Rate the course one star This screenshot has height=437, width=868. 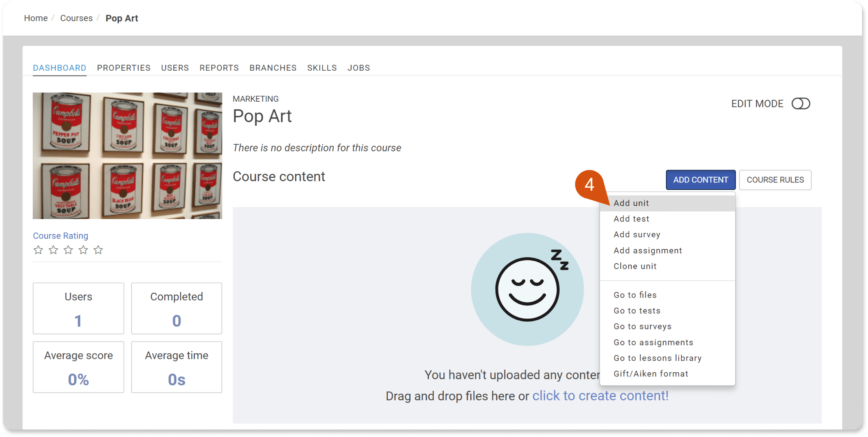point(38,250)
